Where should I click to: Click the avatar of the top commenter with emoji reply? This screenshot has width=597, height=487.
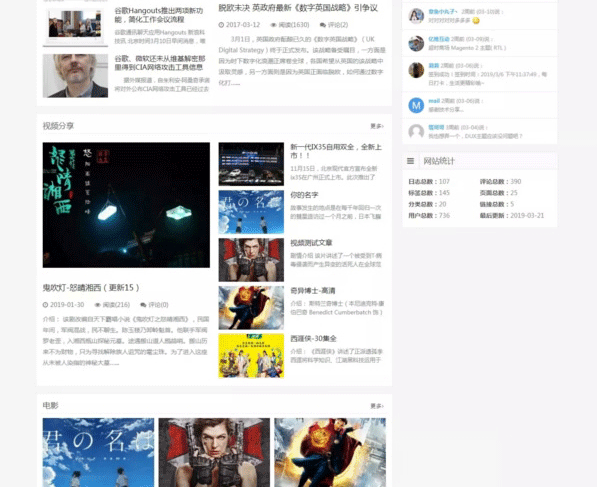point(416,16)
